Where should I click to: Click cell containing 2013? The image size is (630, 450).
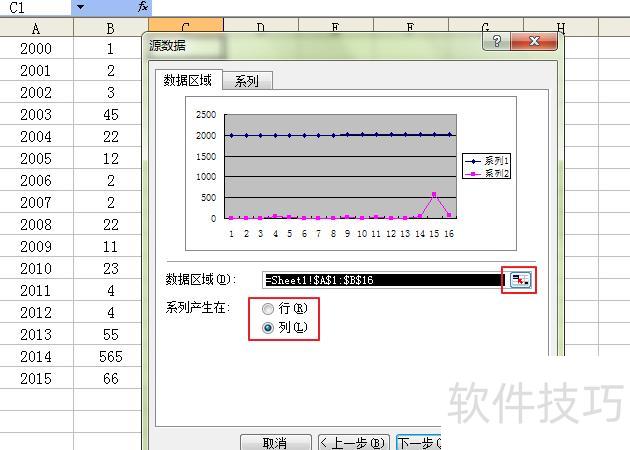[36, 335]
